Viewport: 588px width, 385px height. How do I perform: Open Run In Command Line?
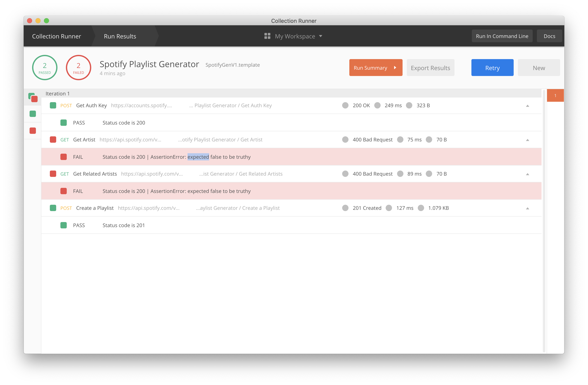click(x=502, y=36)
